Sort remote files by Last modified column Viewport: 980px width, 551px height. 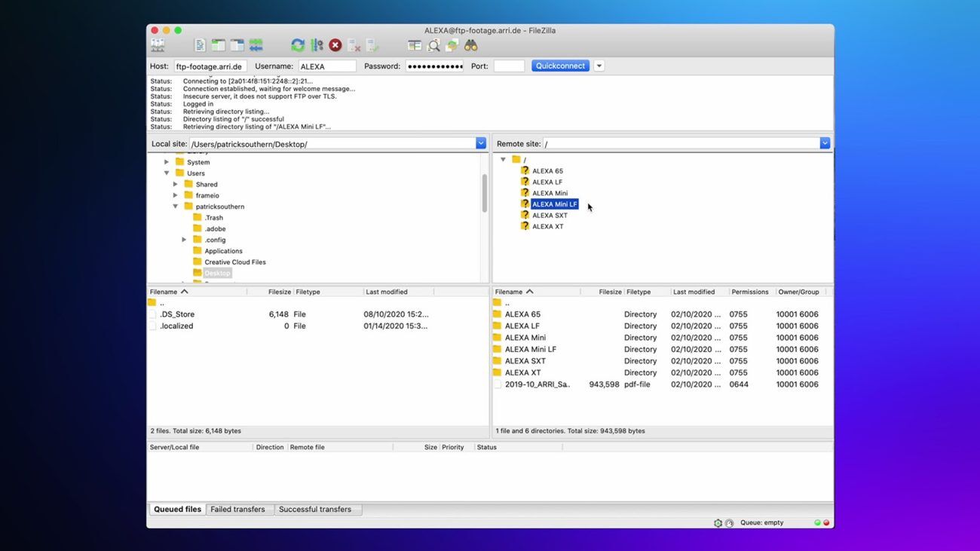point(694,292)
